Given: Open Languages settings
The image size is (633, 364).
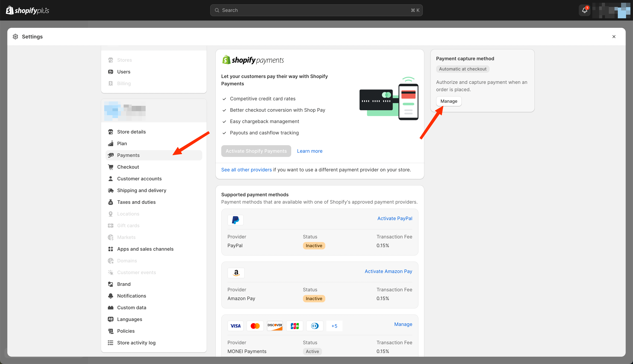Looking at the screenshot, I should (x=154, y=319).
